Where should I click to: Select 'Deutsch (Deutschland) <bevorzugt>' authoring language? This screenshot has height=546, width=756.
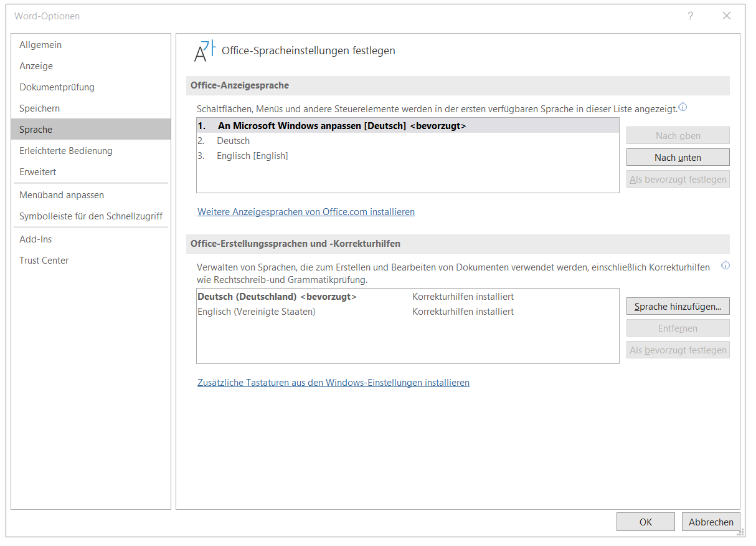click(x=408, y=297)
